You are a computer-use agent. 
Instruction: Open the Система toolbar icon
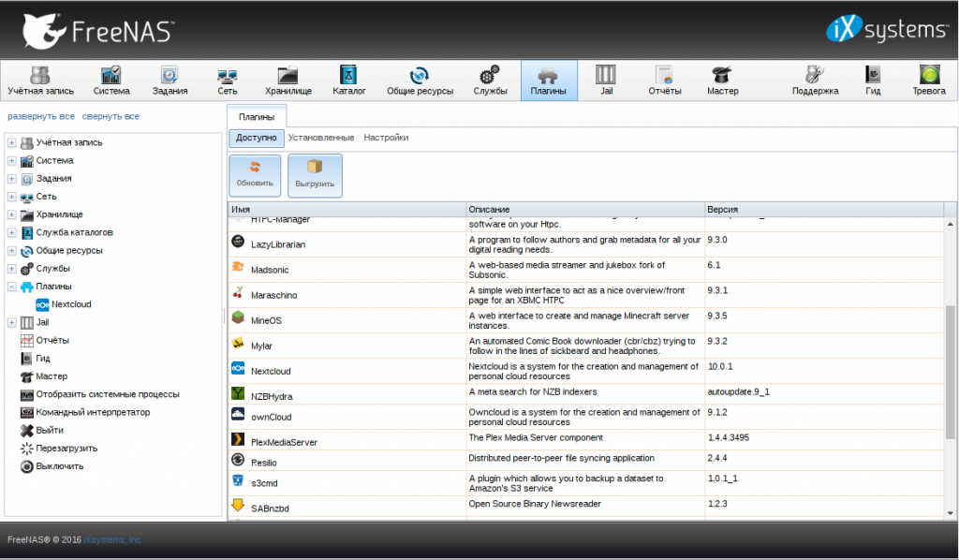pos(111,81)
